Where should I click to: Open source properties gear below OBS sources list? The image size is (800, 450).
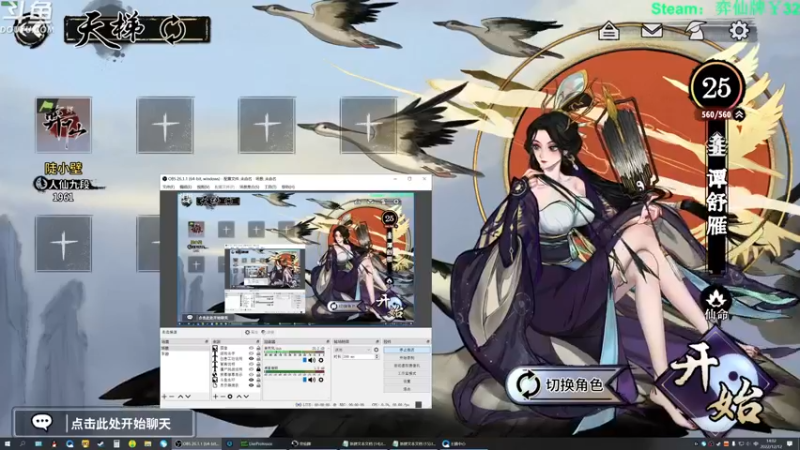coord(230,396)
